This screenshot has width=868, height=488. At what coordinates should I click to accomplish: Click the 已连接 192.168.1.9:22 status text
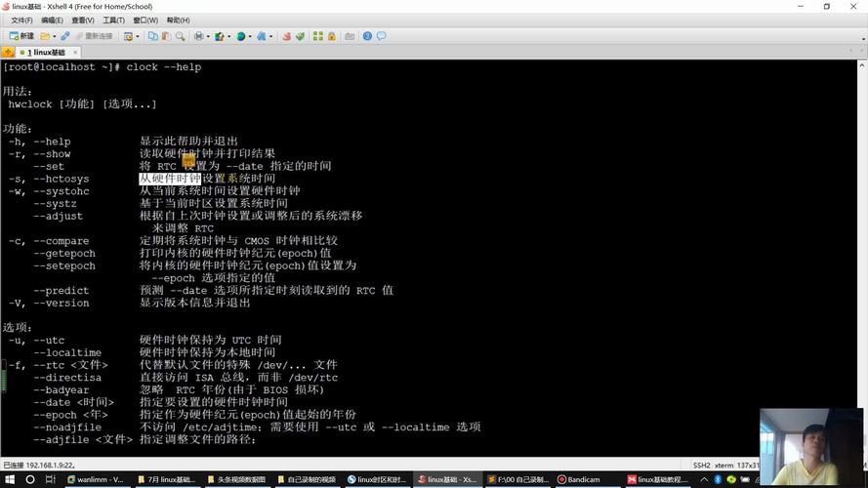click(x=39, y=466)
